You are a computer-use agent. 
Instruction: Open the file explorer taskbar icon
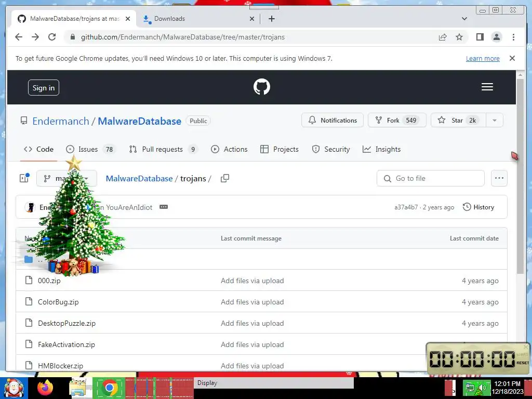click(x=78, y=388)
